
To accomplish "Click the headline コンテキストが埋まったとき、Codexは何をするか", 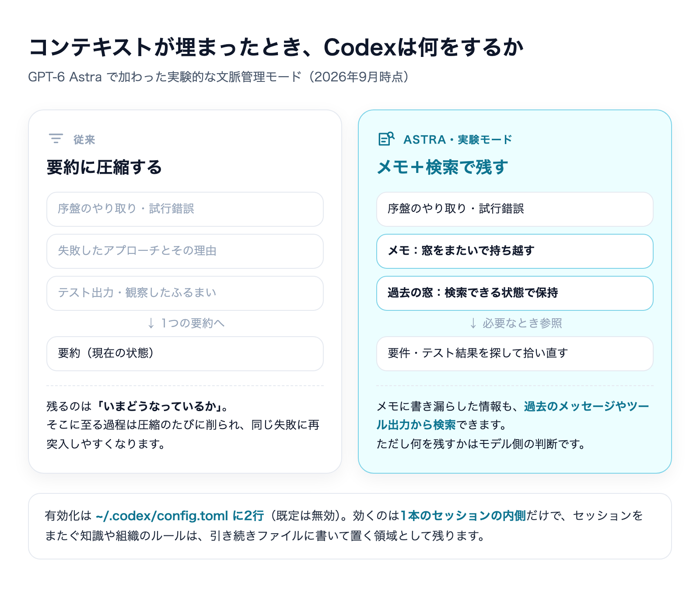I will [x=276, y=47].
